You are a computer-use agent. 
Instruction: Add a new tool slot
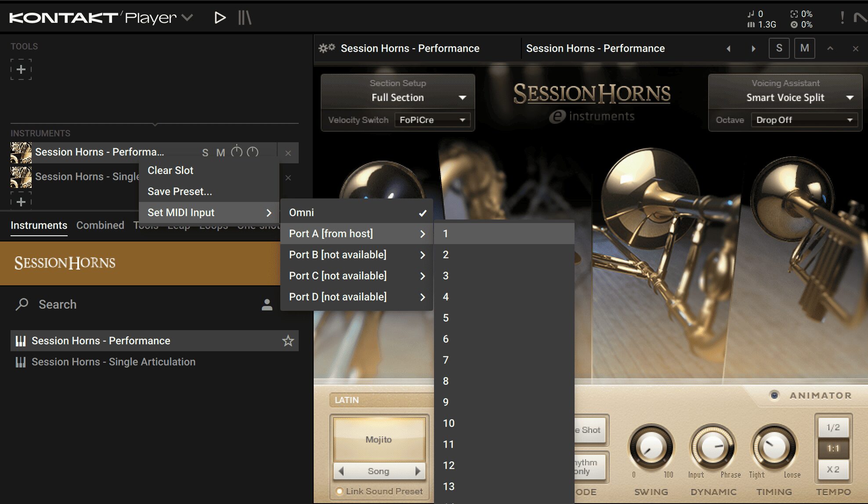click(x=21, y=69)
